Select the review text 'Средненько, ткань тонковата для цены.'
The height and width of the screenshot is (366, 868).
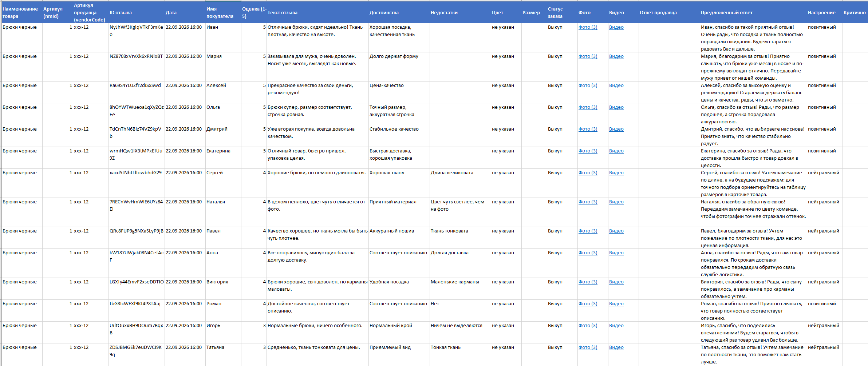pos(317,354)
